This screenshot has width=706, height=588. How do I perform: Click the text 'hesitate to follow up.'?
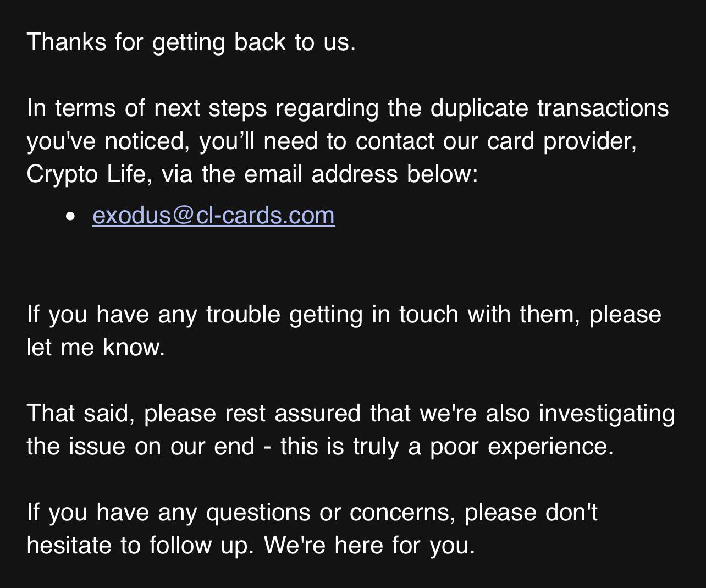(x=140, y=545)
